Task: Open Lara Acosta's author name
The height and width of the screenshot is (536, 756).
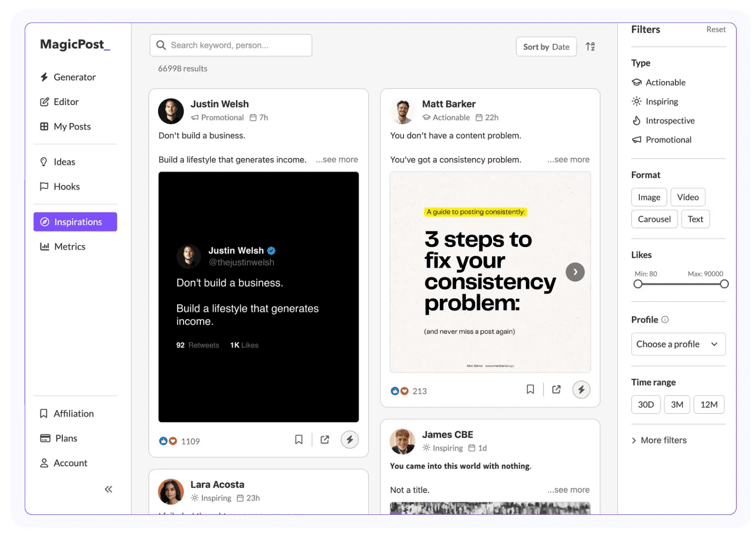Action: tap(217, 484)
